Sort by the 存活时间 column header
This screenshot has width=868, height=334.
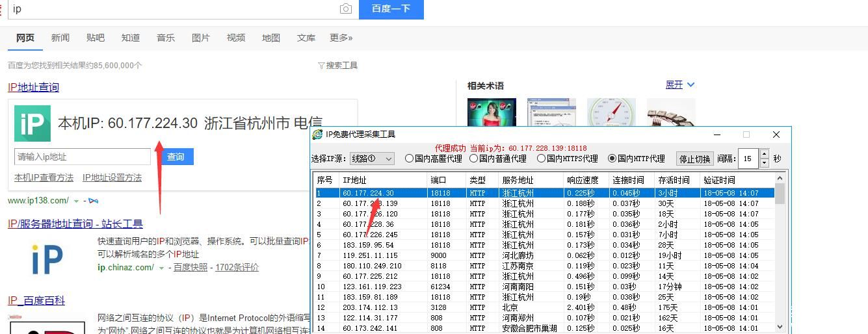(677, 180)
